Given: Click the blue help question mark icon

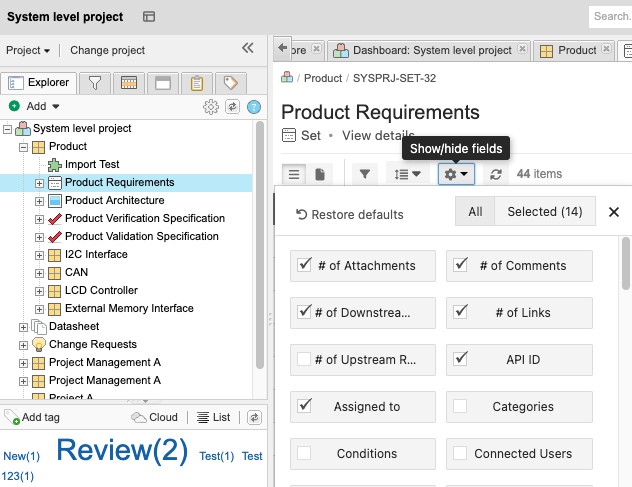Looking at the screenshot, I should (254, 107).
